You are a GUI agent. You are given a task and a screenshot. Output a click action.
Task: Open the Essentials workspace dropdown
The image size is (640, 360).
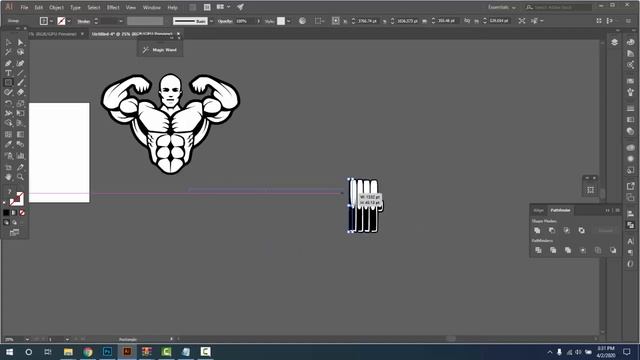pos(502,7)
